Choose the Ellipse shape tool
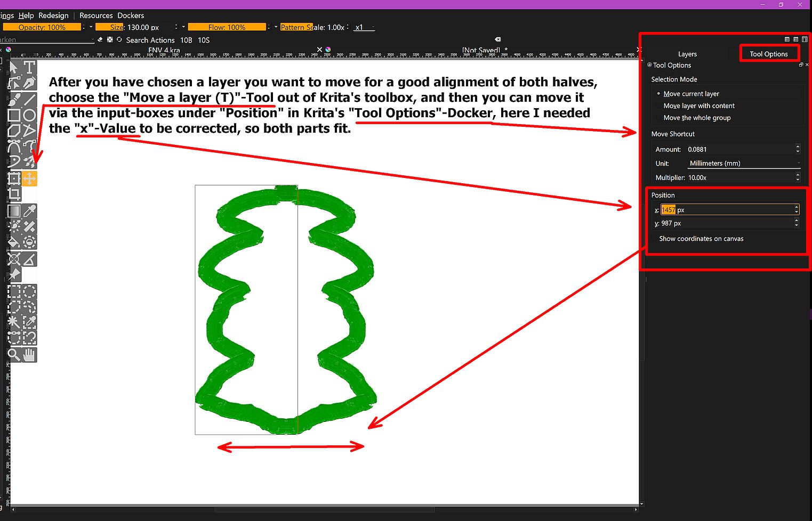 [29, 115]
